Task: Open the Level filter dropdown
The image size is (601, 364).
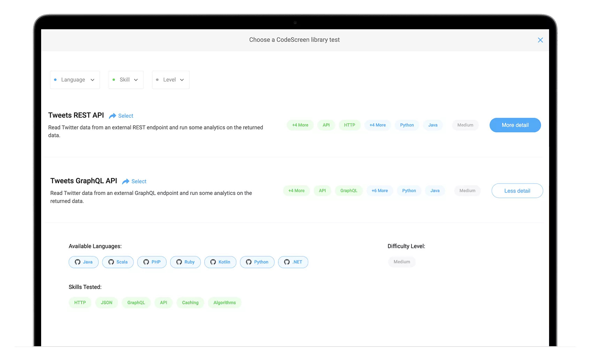Action: pos(170,80)
